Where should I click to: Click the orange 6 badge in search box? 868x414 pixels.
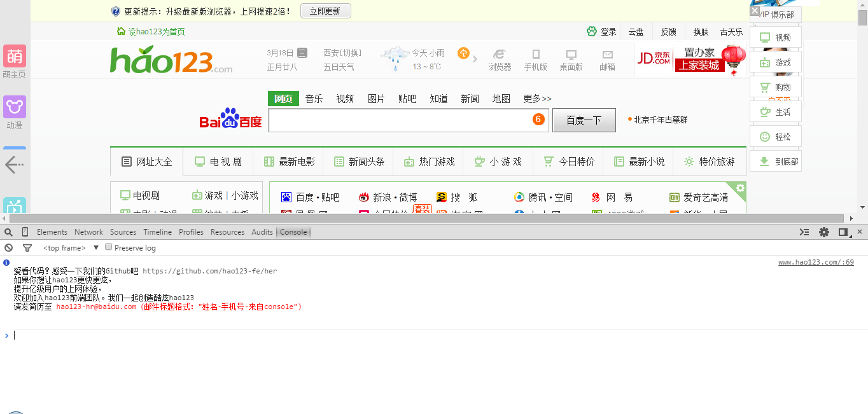click(x=538, y=119)
